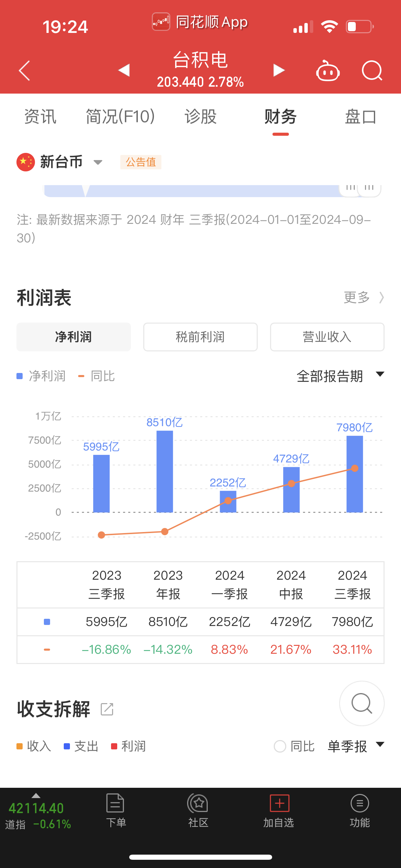This screenshot has height=868, width=401.
Task: Open the 全部报告期 dropdown
Action: pyautogui.click(x=340, y=376)
